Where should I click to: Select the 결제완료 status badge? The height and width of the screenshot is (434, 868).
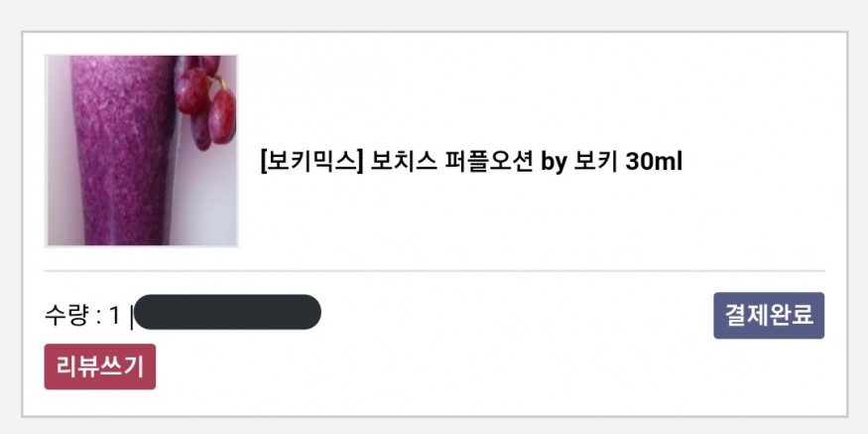pyautogui.click(x=769, y=316)
